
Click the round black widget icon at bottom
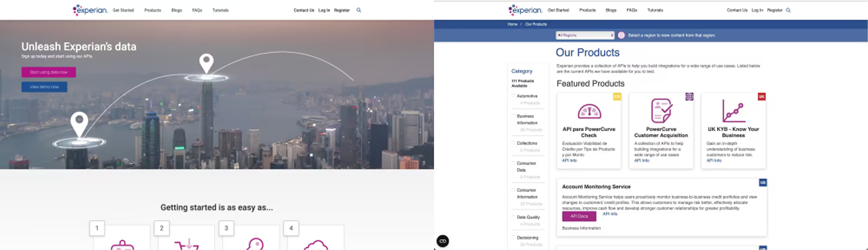pyautogui.click(x=443, y=241)
